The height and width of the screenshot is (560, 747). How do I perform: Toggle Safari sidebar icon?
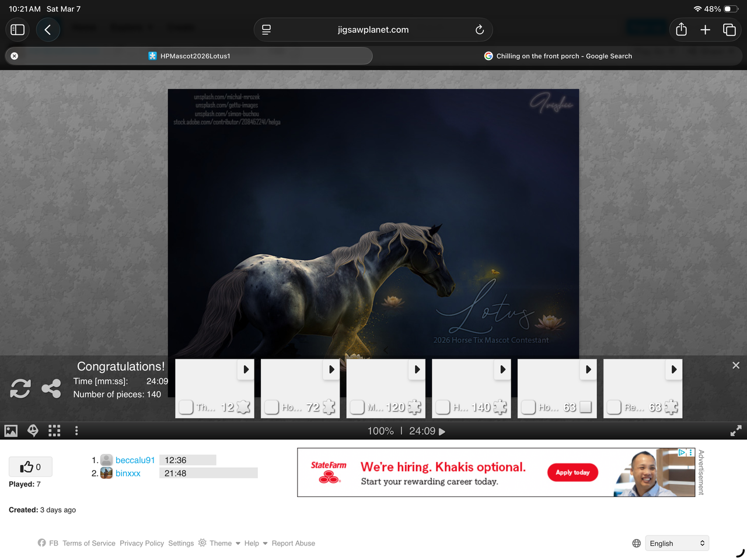click(x=18, y=30)
